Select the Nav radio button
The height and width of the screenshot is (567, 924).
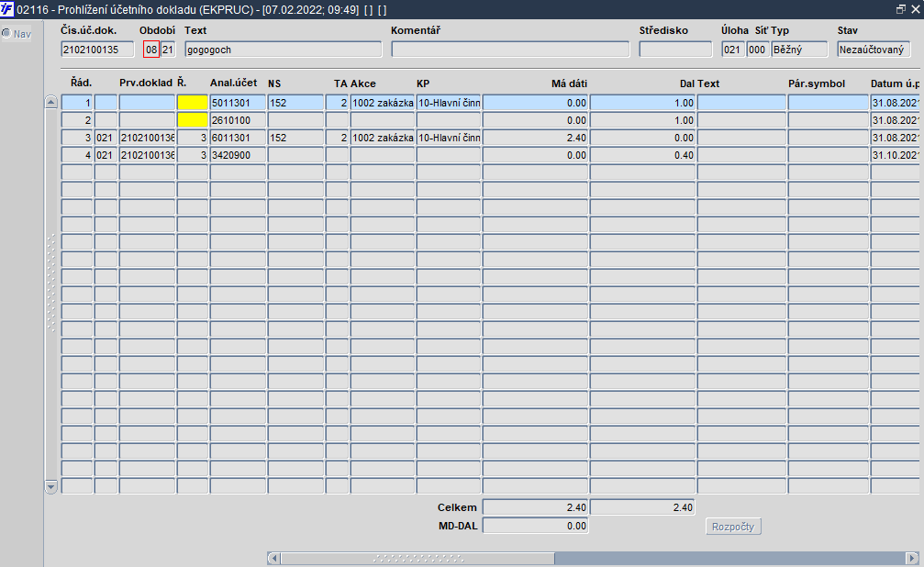[6, 34]
